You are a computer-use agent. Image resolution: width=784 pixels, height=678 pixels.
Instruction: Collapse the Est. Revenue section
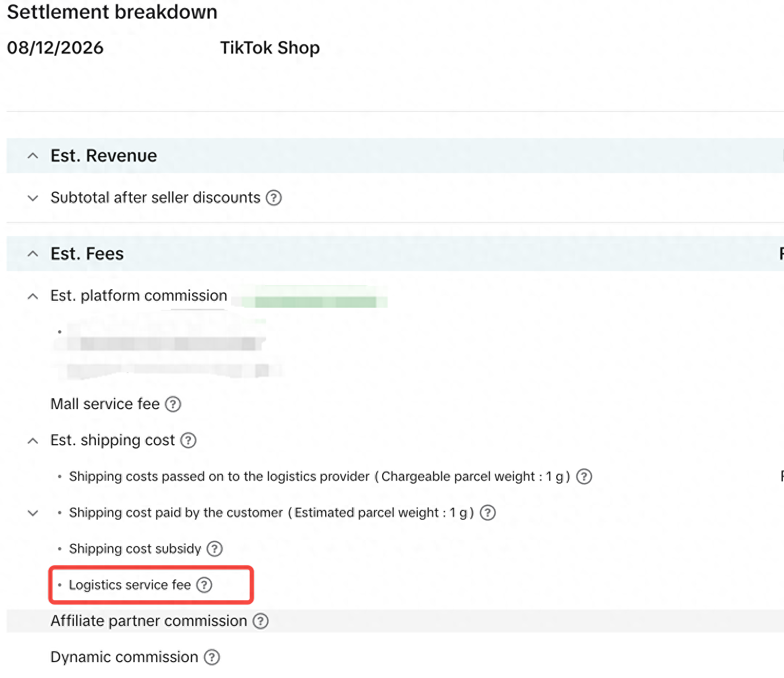(33, 156)
